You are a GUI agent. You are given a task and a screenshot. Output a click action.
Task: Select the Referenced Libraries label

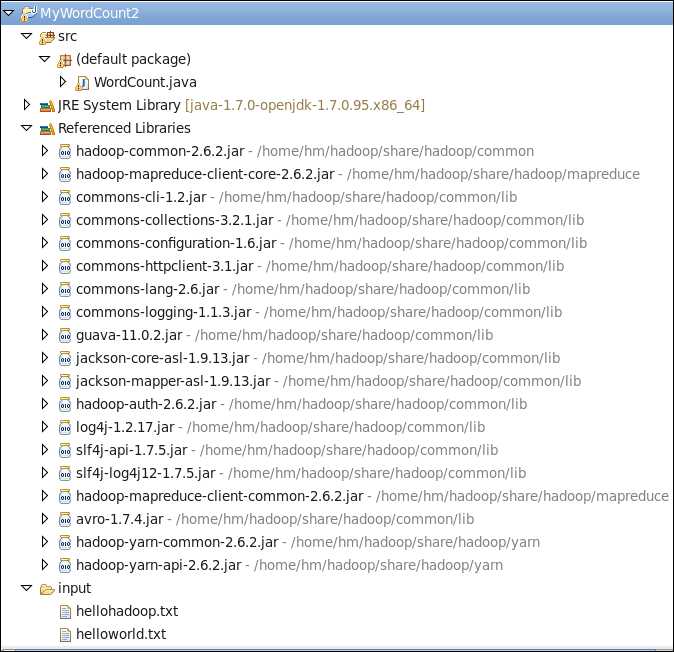124,128
